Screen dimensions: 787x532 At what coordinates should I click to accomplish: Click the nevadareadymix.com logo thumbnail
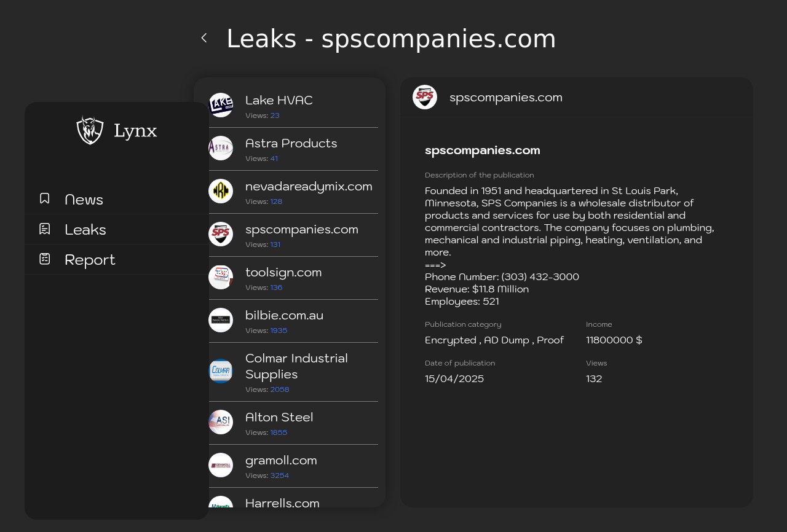tap(221, 191)
